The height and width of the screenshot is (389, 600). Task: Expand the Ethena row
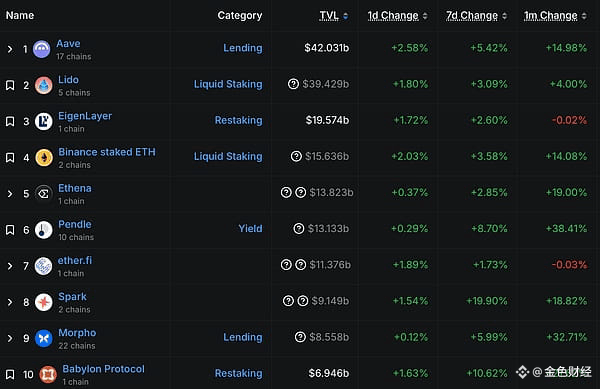coord(10,194)
